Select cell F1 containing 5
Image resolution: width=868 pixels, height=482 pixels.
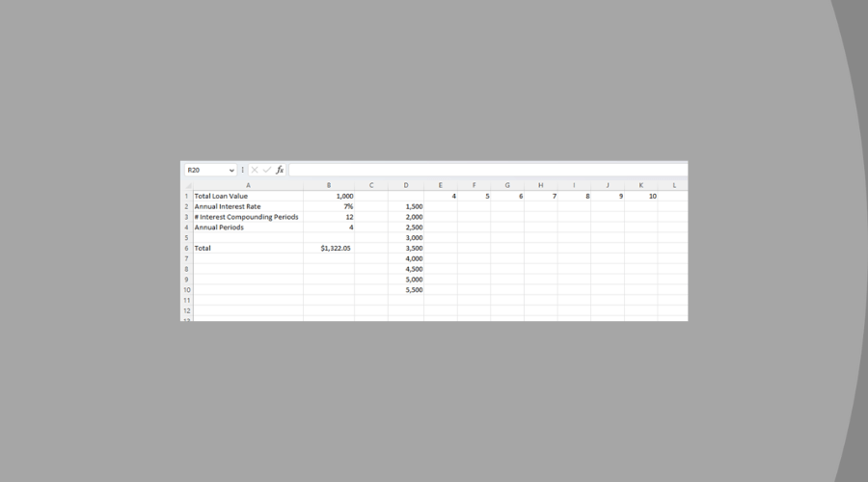pos(474,196)
